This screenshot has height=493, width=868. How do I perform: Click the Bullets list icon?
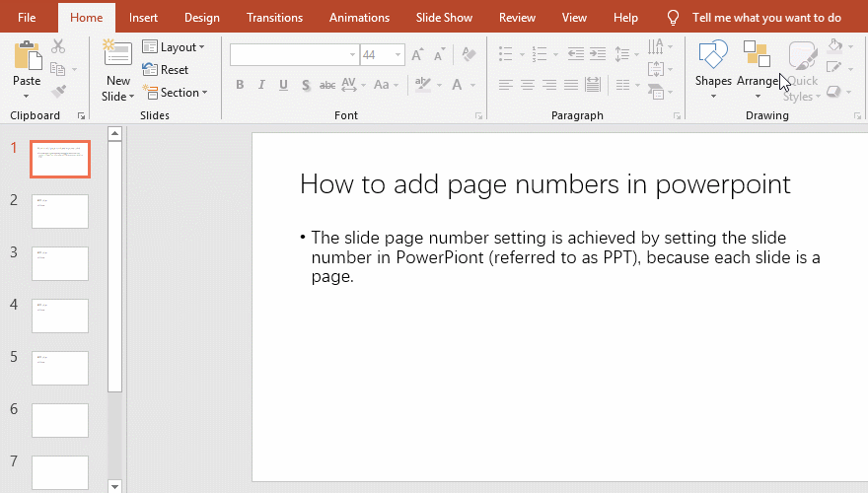505,54
